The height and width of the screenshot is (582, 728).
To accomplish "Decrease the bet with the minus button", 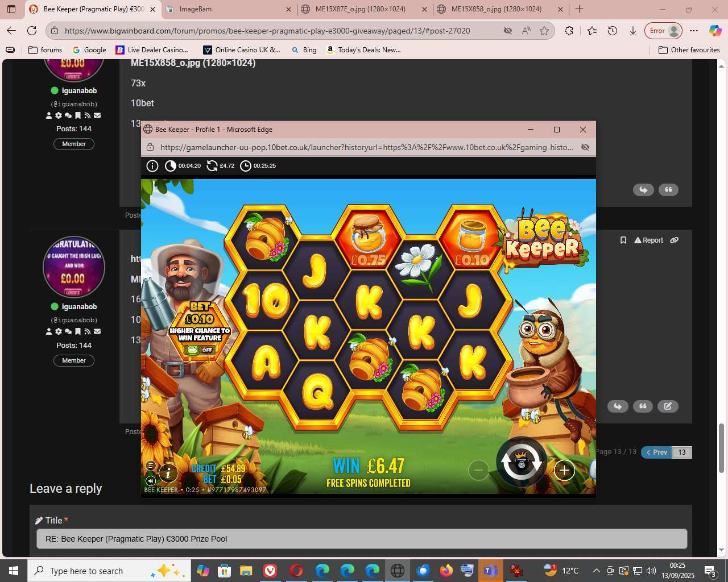I will 478,470.
